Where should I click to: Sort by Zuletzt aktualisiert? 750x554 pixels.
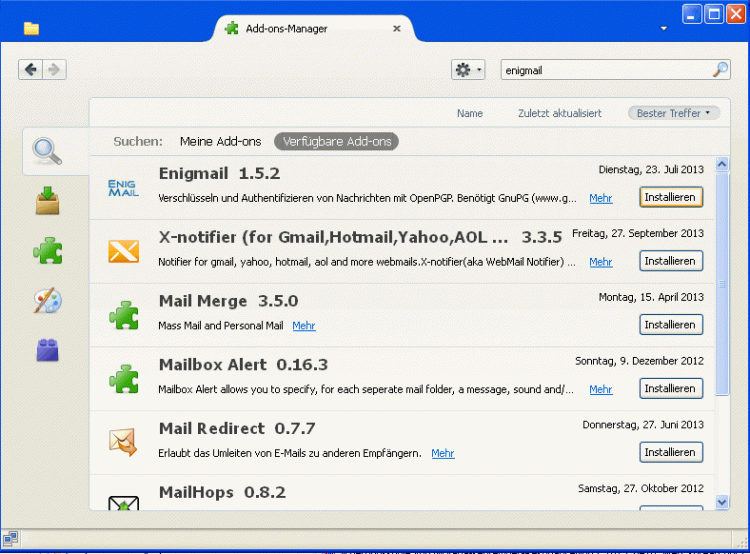pos(559,113)
